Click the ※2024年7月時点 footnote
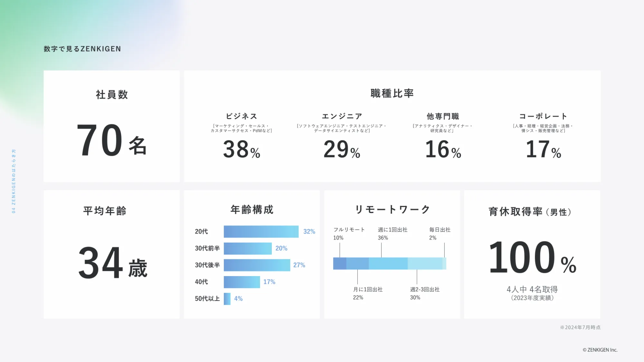644x362 pixels. (580, 327)
